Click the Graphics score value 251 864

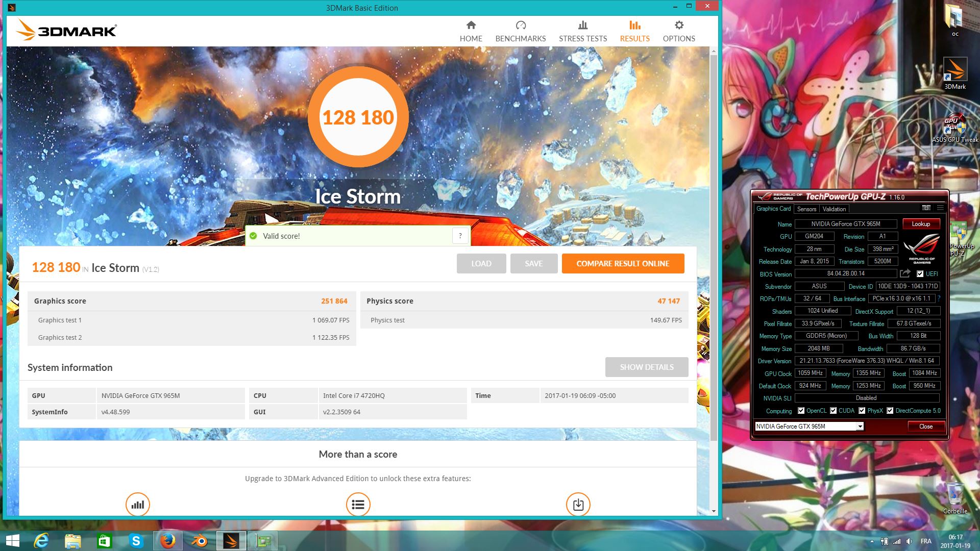[x=334, y=301]
